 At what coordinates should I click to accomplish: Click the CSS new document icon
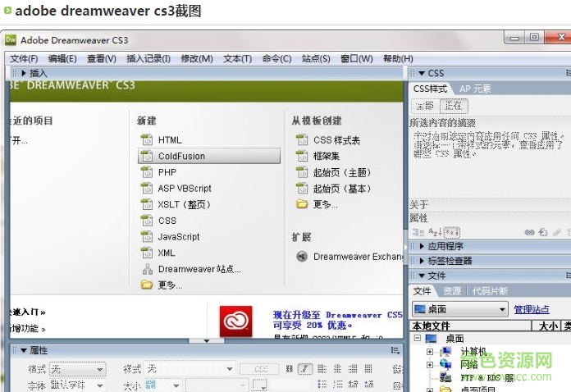point(147,221)
